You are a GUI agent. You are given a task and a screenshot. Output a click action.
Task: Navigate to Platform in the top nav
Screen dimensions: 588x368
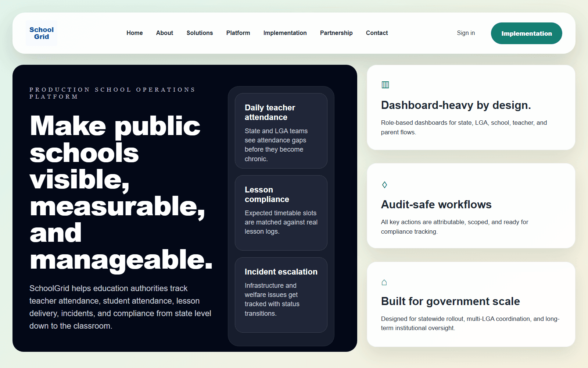coord(238,33)
